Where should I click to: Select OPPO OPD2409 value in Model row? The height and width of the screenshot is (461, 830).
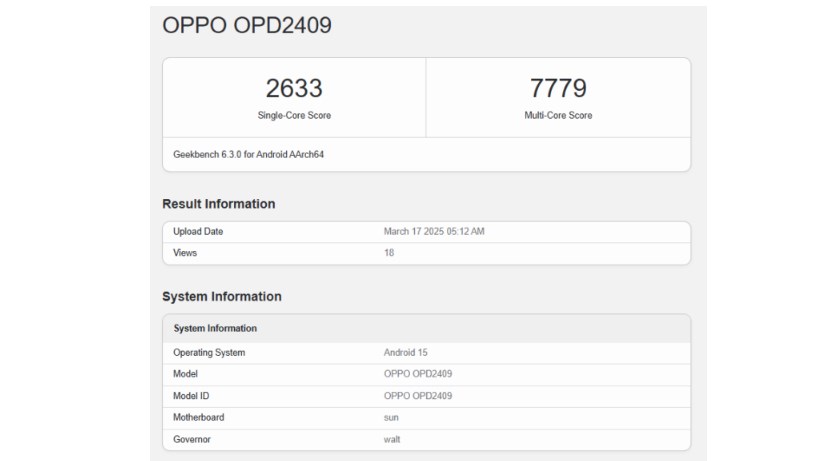pos(418,374)
